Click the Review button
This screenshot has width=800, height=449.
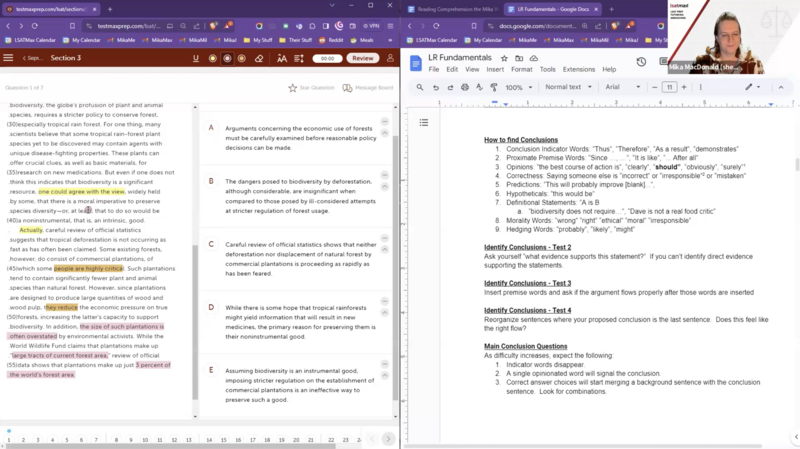tap(362, 58)
